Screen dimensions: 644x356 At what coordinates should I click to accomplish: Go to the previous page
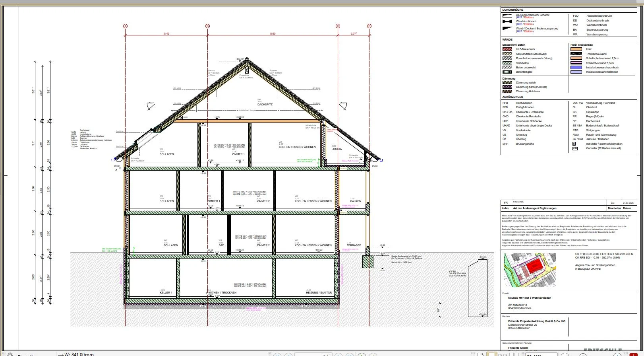click(288, 355)
